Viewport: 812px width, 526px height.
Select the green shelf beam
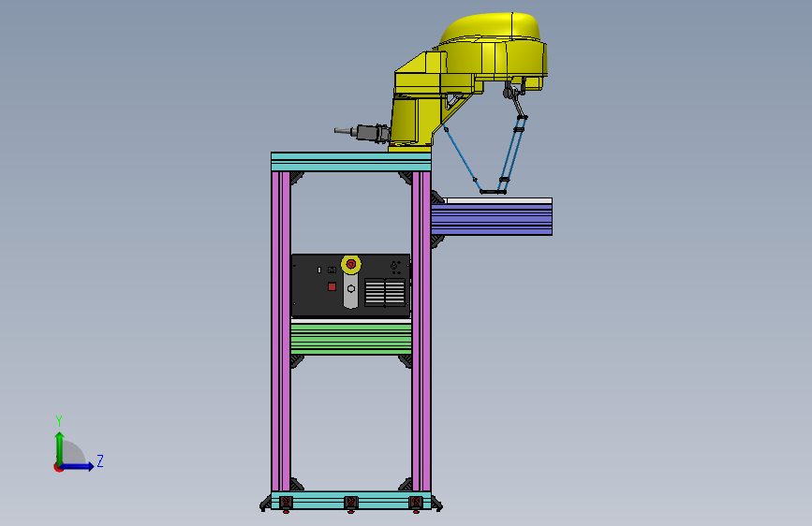point(351,339)
